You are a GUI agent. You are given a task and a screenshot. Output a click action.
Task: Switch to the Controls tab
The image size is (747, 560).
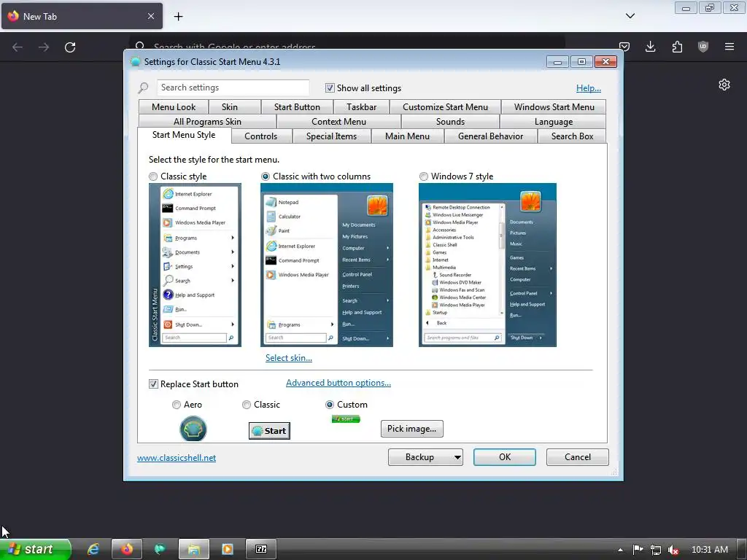(260, 136)
